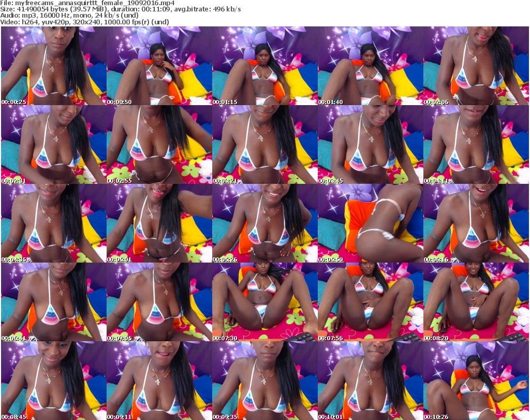530x420 pixels.
Task: Choose the 00:08:20 thumbnail
Action: [x=476, y=302]
